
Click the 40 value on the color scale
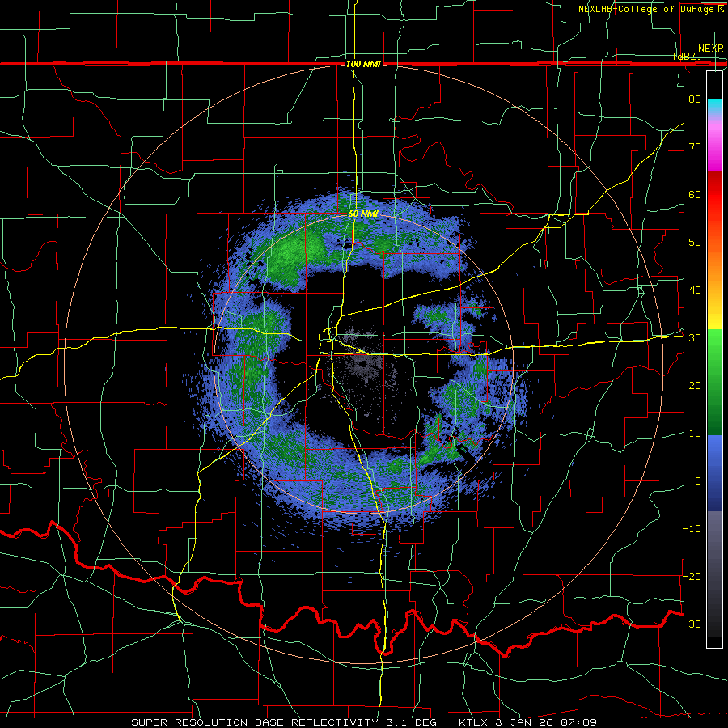[x=695, y=290]
